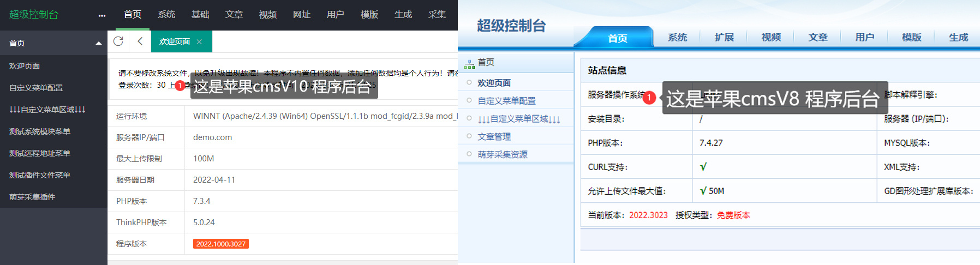Click the red badge beside the cmsV10 tooltip
Image resolution: width=980 pixels, height=265 pixels.
coord(180,86)
